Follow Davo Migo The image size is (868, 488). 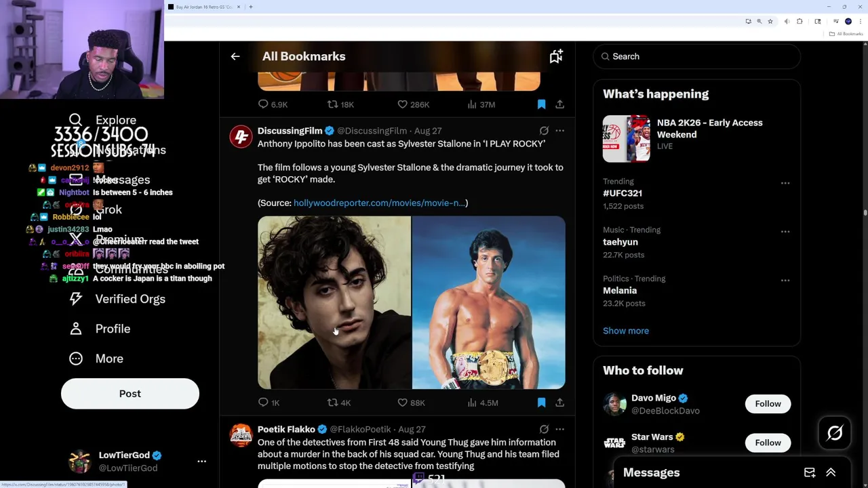click(x=768, y=404)
